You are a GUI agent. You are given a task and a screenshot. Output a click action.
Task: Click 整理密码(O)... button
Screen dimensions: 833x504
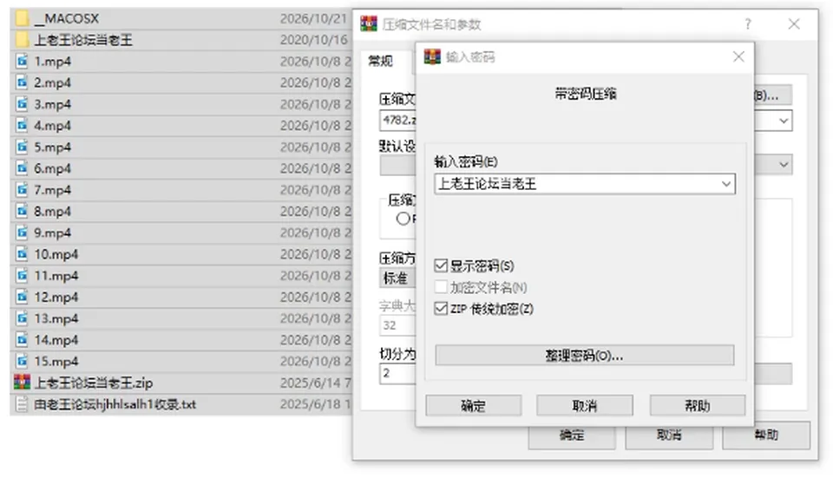pyautogui.click(x=584, y=356)
